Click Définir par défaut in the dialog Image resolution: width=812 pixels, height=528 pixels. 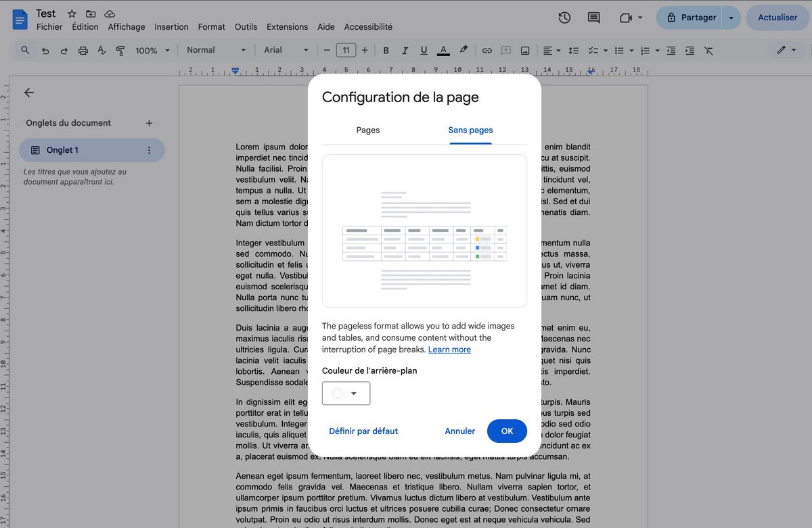point(363,431)
